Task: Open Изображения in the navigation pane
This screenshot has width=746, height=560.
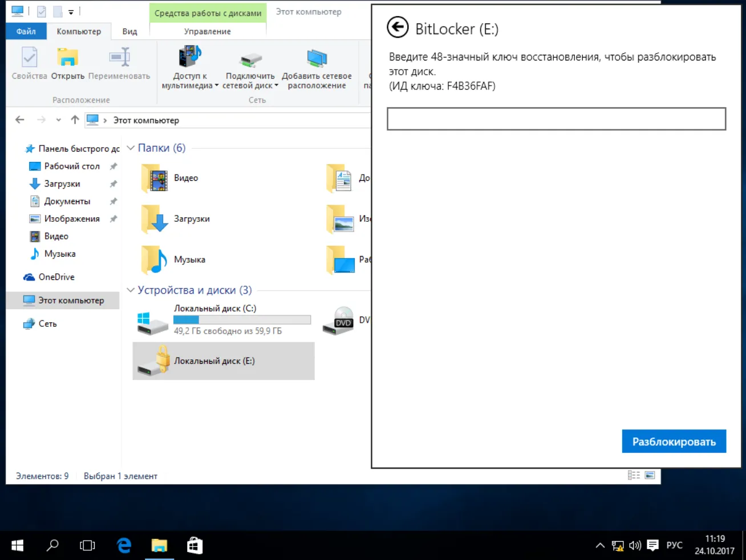Action: pos(72,219)
